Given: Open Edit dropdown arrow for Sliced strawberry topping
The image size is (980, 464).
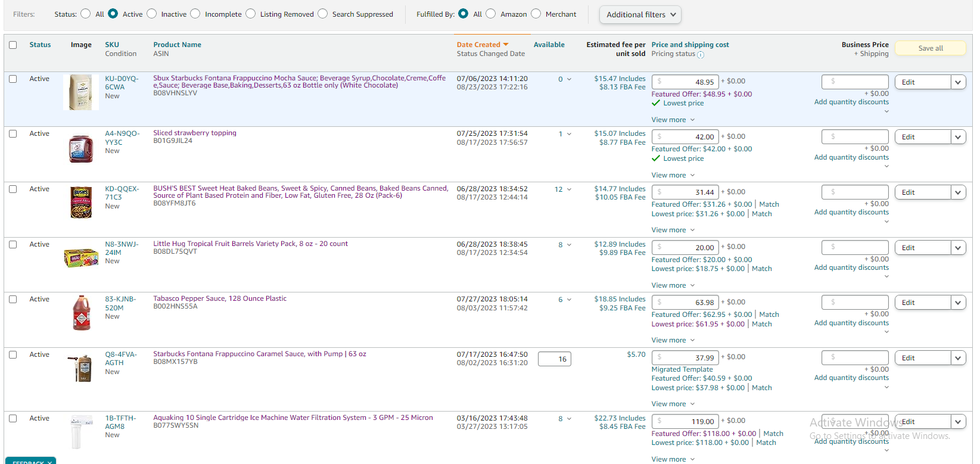Looking at the screenshot, I should tap(958, 137).
